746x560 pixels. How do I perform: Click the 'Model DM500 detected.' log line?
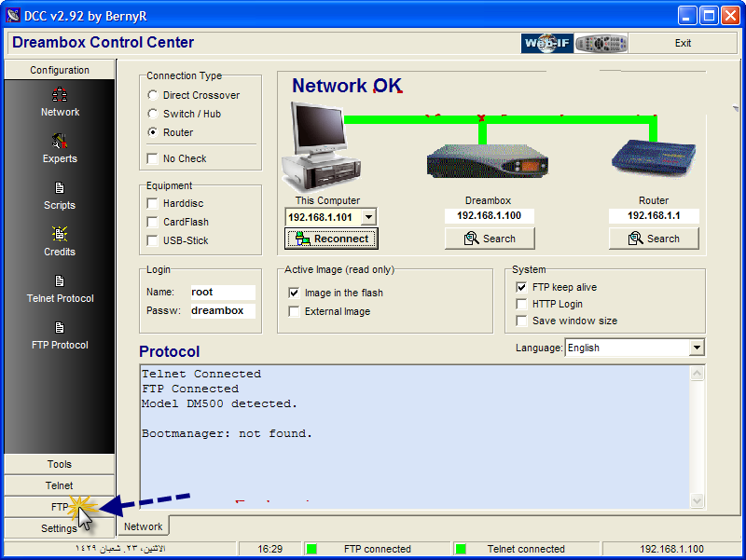219,403
